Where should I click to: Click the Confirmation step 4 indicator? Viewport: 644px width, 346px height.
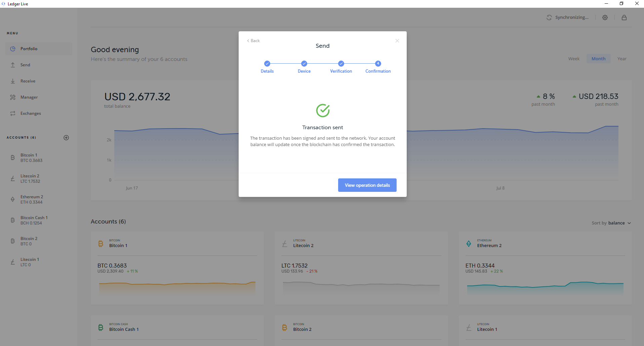point(378,67)
